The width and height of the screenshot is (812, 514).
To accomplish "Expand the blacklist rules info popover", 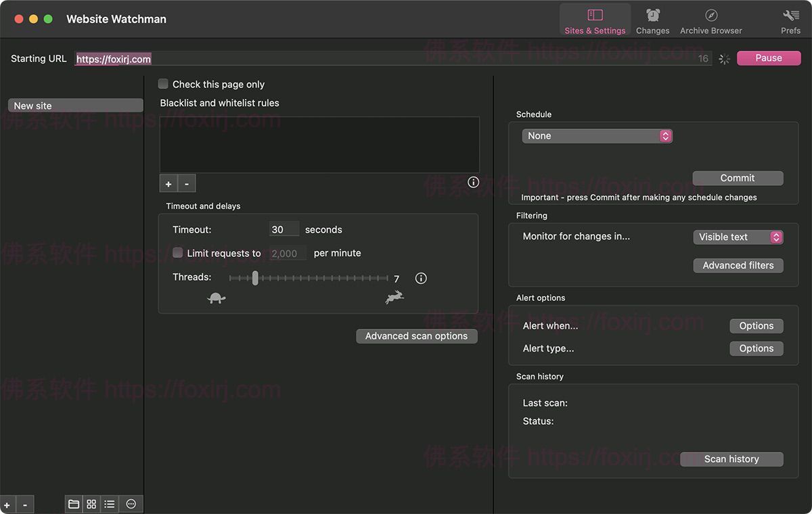I will point(473,182).
